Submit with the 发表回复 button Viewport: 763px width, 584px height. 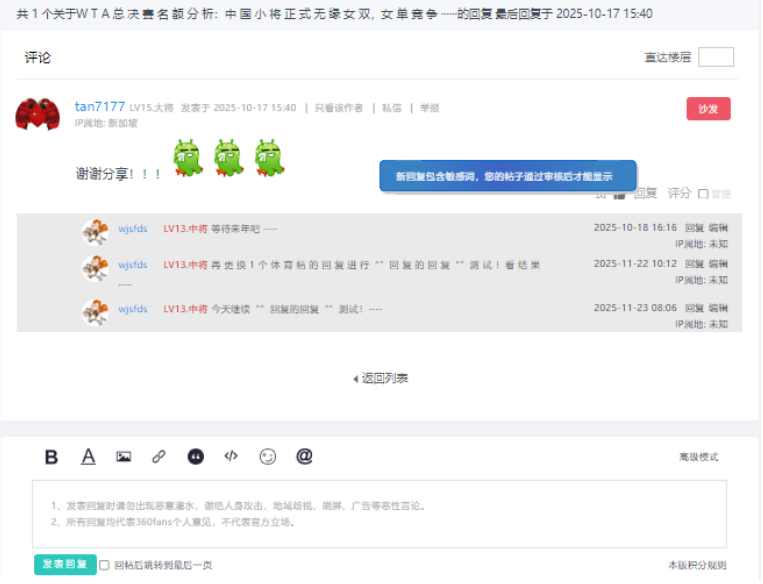click(65, 565)
